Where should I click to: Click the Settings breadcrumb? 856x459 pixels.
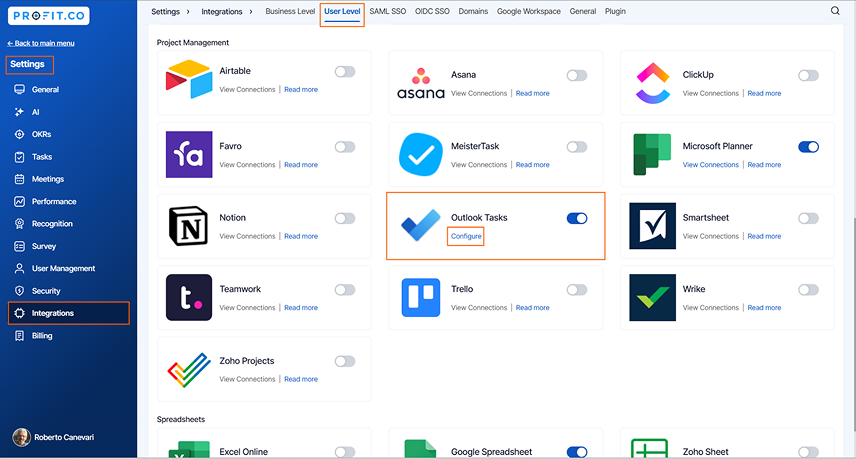(x=165, y=11)
